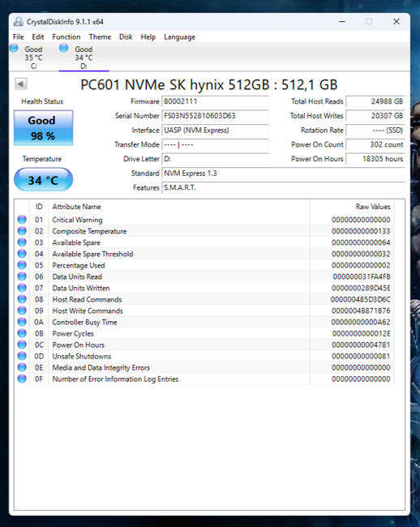Screen dimensions: 420x527
Task: Click the 'Unsafe Shutdowns' attribute name
Action: 82,356
